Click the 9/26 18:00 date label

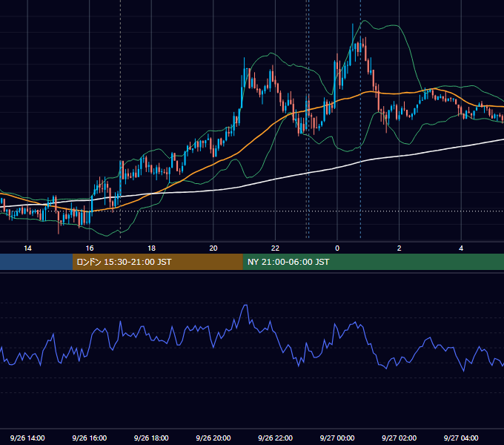pos(151,438)
